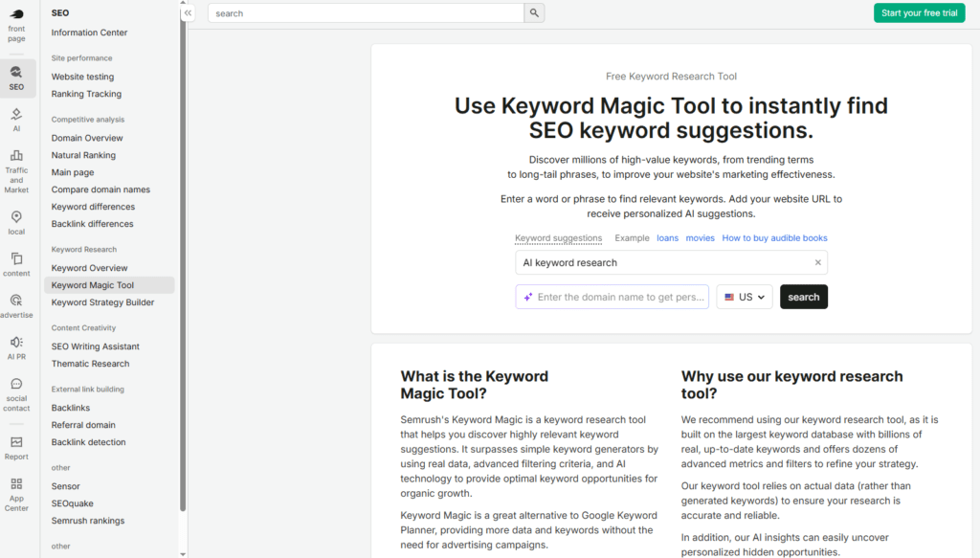Click What is the Keyword Magic Tool heading
Viewport: 980px width, 558px height.
pyautogui.click(x=475, y=385)
